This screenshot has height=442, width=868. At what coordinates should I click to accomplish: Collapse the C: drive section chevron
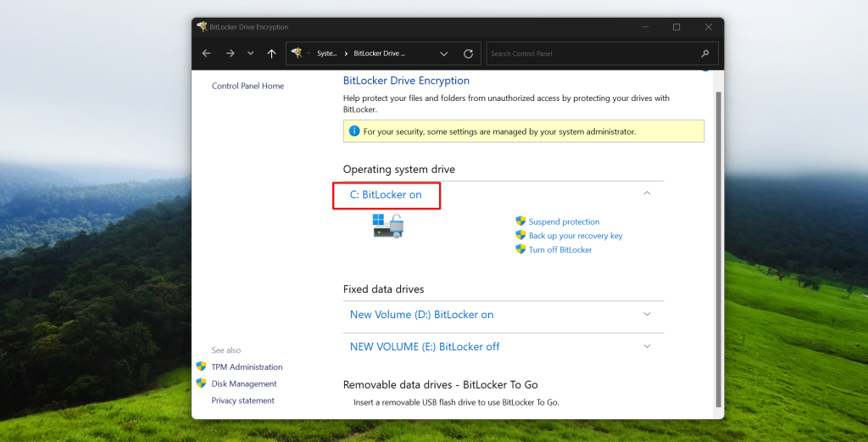click(647, 193)
